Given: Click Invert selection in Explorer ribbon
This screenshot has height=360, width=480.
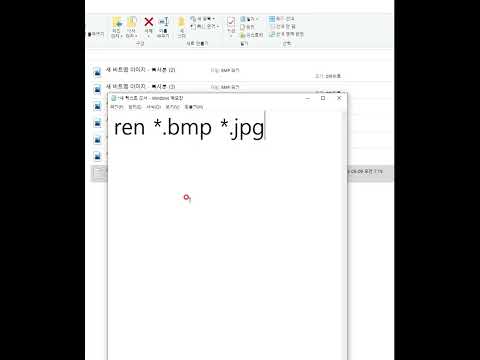Looking at the screenshot, I should tap(286, 34).
